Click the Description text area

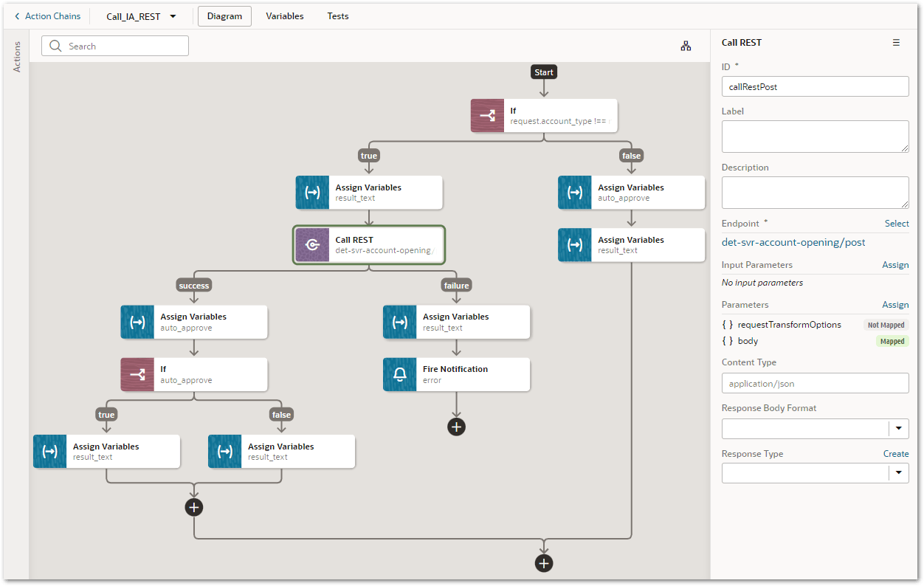[815, 193]
